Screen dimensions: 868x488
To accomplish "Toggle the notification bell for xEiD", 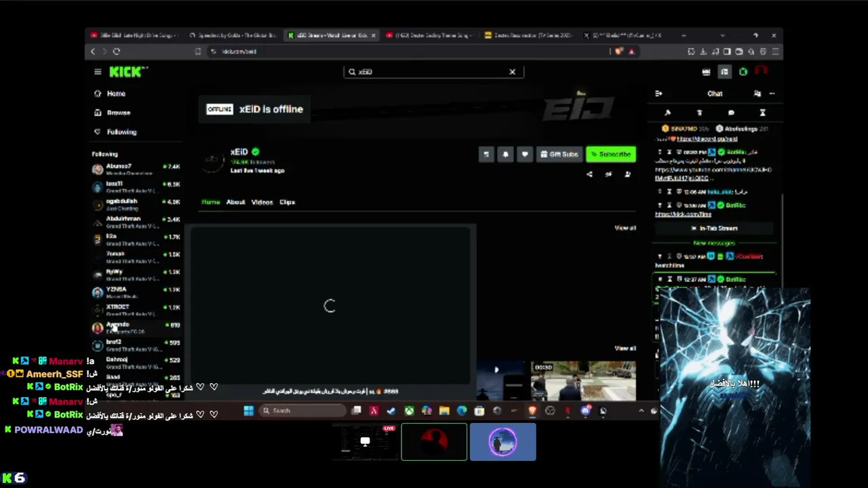I will point(505,155).
